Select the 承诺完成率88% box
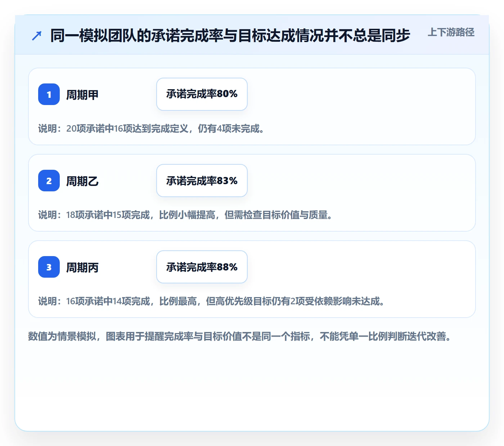The height and width of the screenshot is (446, 504). pyautogui.click(x=202, y=267)
